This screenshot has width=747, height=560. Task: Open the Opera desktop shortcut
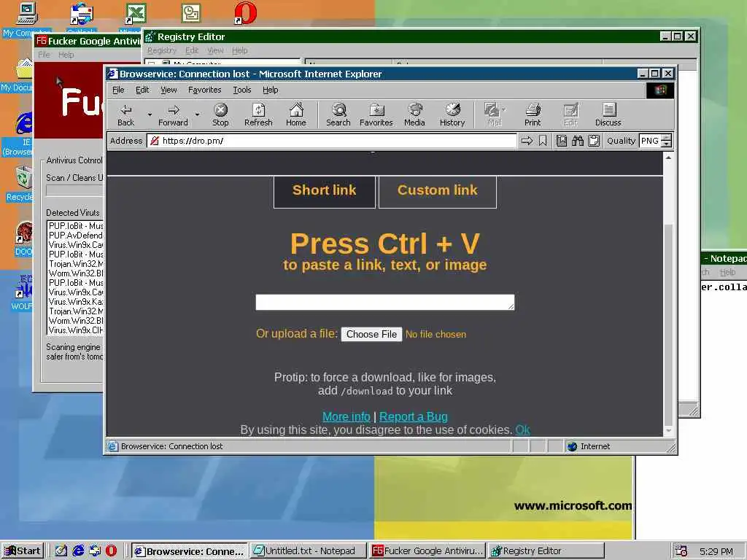point(245,13)
